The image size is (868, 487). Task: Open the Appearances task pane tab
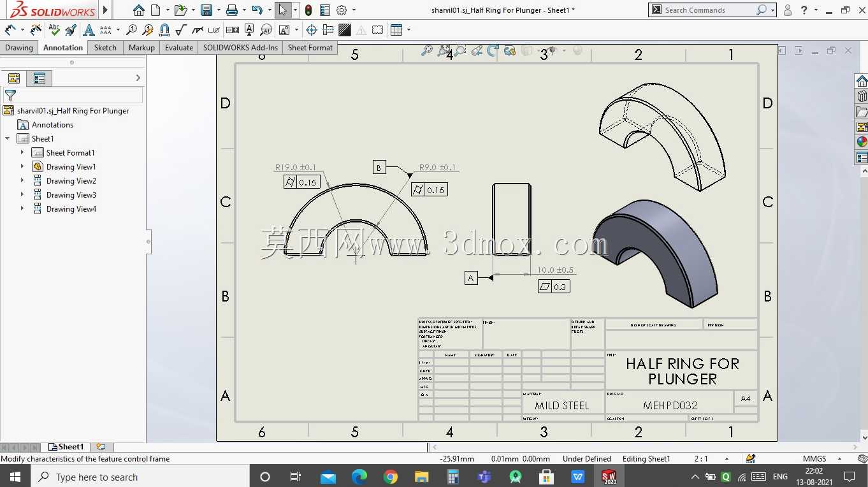862,142
